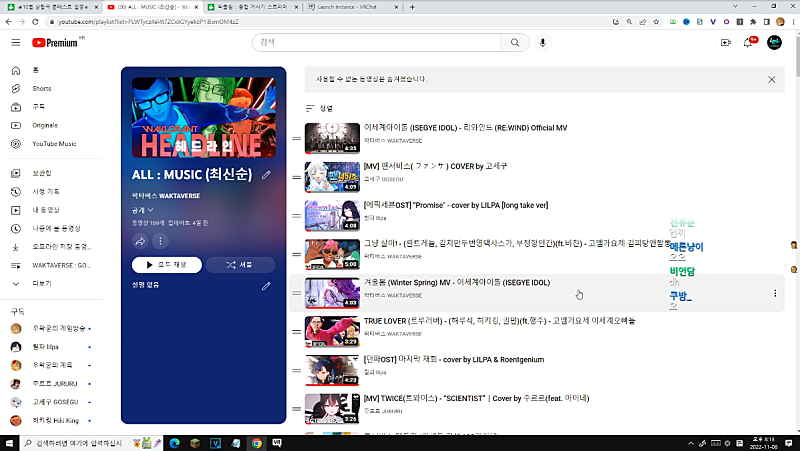Screen dimensions: 800x451
Task: Show hidden system tray icons
Action: (690, 443)
